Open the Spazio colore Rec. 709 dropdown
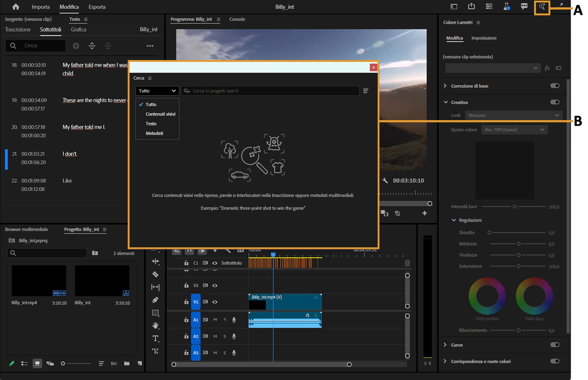Screen dimensions: 588x380 514,130
